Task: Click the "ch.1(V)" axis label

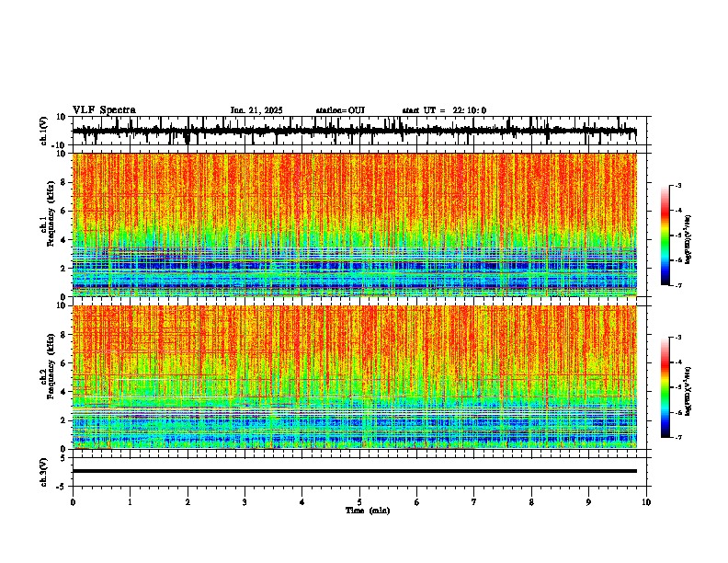Action: click(x=44, y=131)
